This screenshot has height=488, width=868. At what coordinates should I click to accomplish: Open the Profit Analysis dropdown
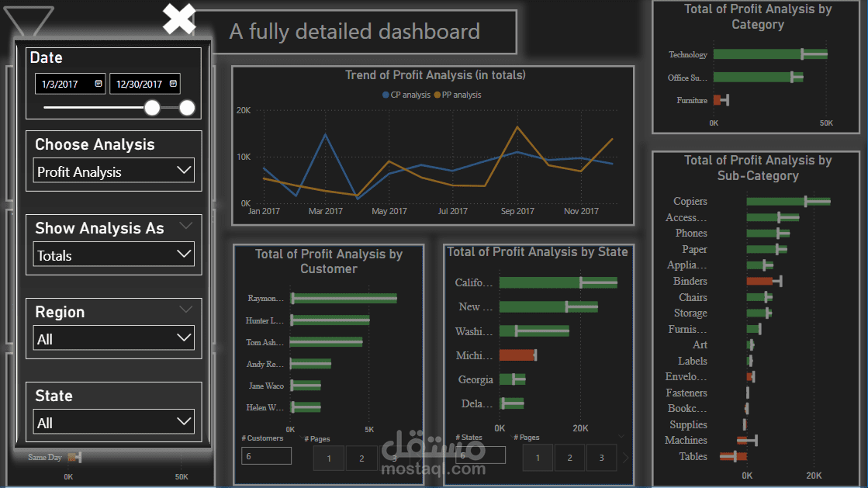click(x=113, y=171)
